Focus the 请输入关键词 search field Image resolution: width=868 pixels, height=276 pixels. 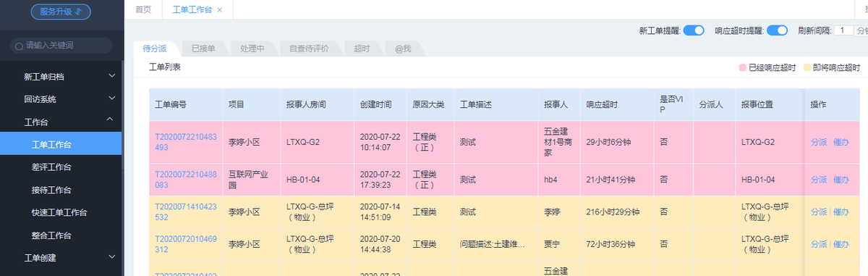point(61,45)
